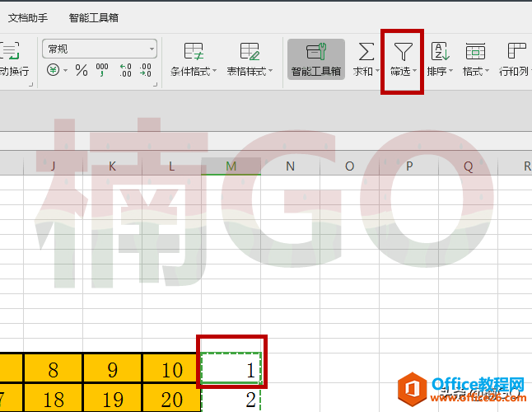Click the 筛选 filter funnel icon
Image resolution: width=532 pixels, height=412 pixels.
[x=403, y=52]
